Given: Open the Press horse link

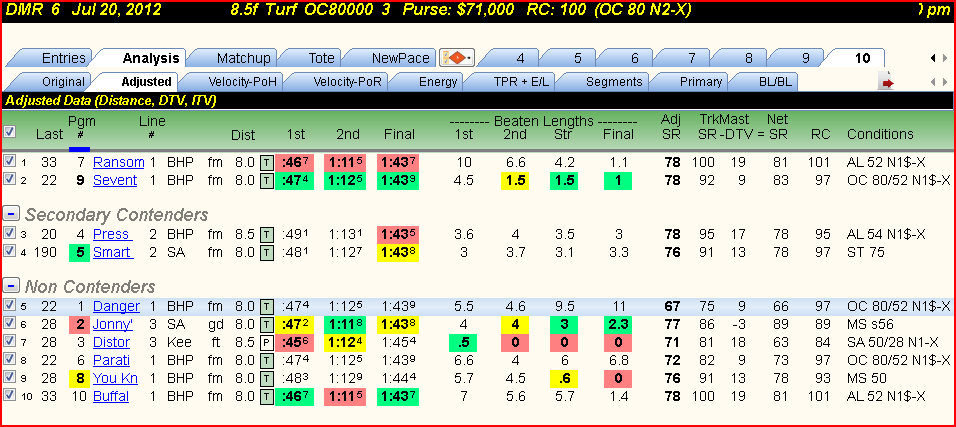Looking at the screenshot, I should point(112,234).
